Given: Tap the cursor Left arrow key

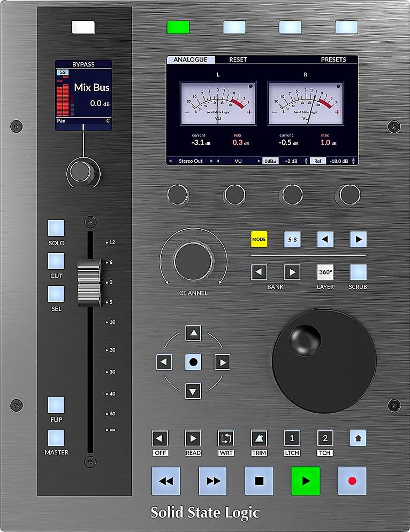Looking at the screenshot, I should coord(164,362).
